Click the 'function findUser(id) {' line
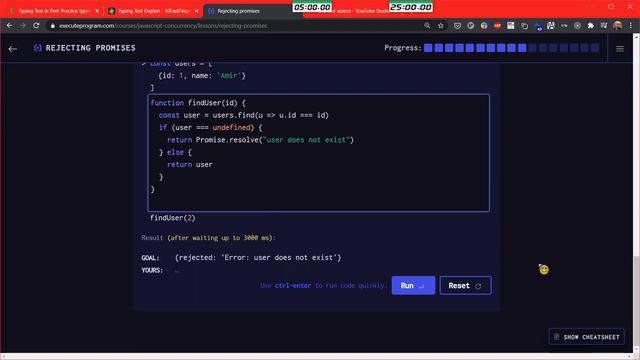 198,103
